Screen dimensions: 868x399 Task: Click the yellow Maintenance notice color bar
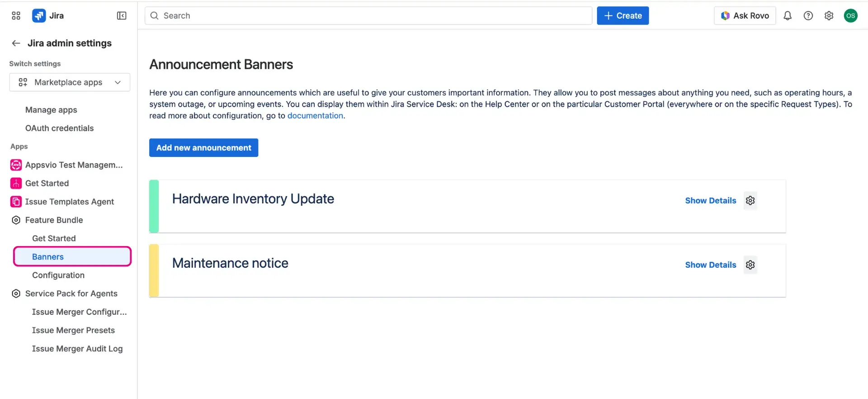tap(154, 271)
